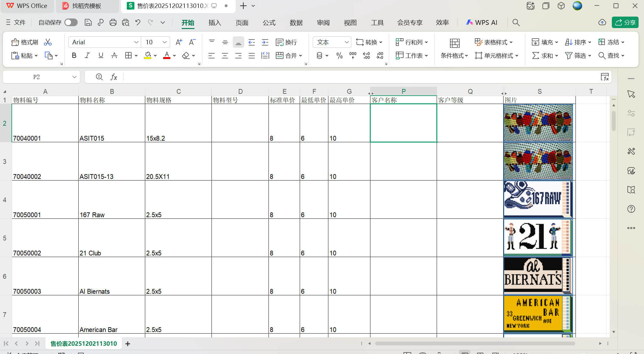Click the Bold formatting icon
The width and height of the screenshot is (644, 354).
(74, 55)
